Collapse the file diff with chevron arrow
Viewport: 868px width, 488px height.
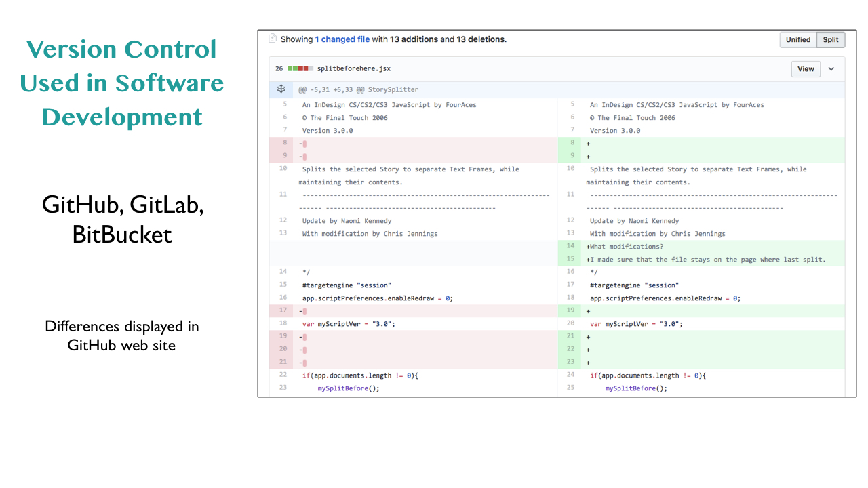pos(831,69)
